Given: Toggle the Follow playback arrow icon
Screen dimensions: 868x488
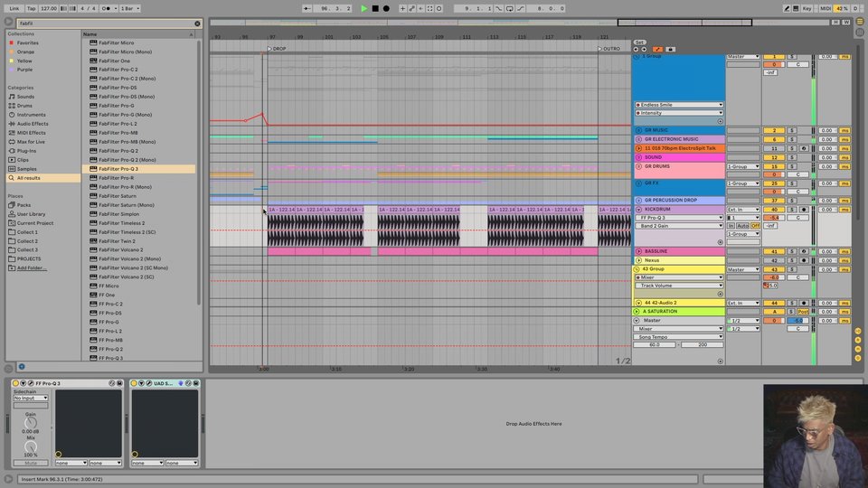Looking at the screenshot, I should pyautogui.click(x=307, y=8).
